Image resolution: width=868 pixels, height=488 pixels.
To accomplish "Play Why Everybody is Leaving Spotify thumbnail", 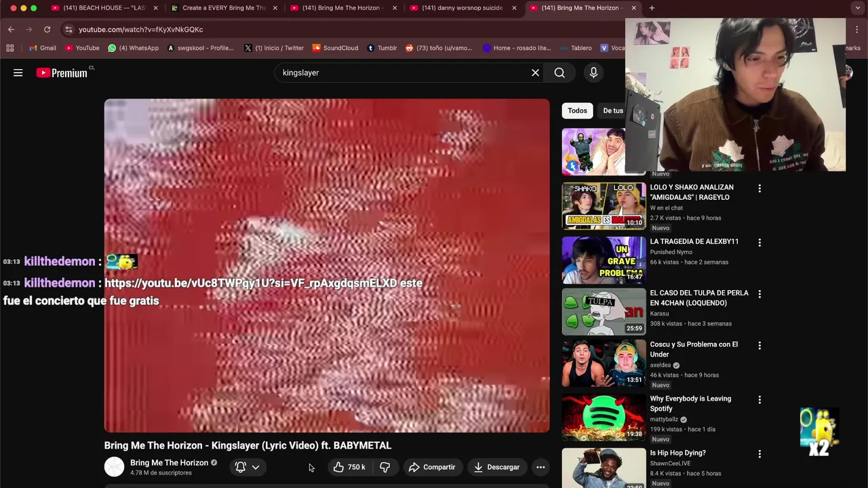I will coord(604,418).
